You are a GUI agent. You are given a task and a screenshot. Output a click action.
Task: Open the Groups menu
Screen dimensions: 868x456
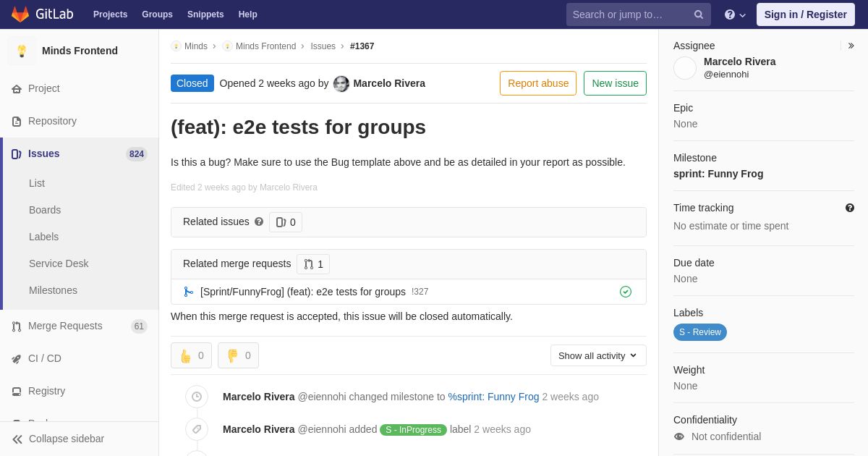tap(157, 14)
